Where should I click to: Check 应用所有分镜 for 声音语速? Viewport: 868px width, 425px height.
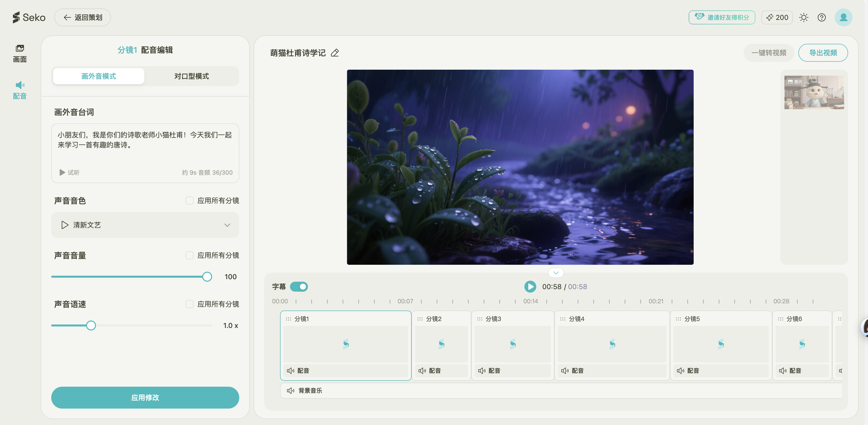189,304
